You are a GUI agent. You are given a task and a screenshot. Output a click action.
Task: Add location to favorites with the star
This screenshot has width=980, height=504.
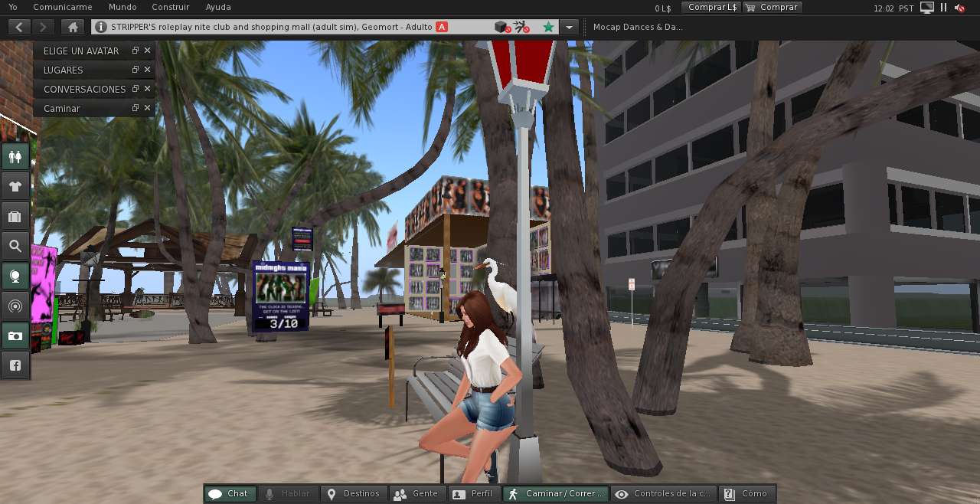[x=548, y=27]
